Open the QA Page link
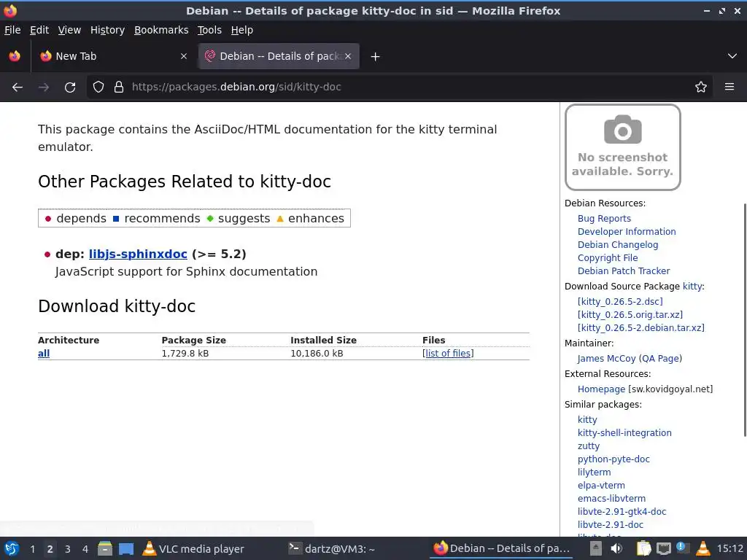This screenshot has height=560, width=747. tap(660, 359)
